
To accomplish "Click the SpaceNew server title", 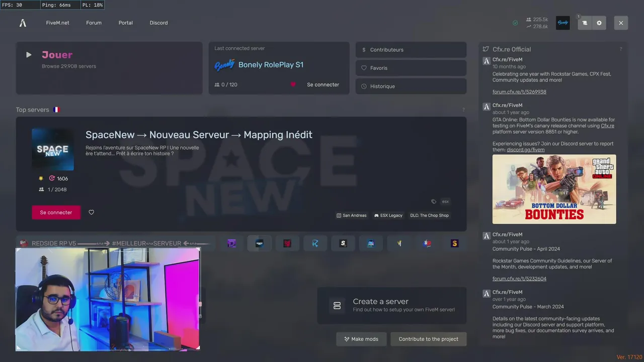I will pyautogui.click(x=199, y=135).
